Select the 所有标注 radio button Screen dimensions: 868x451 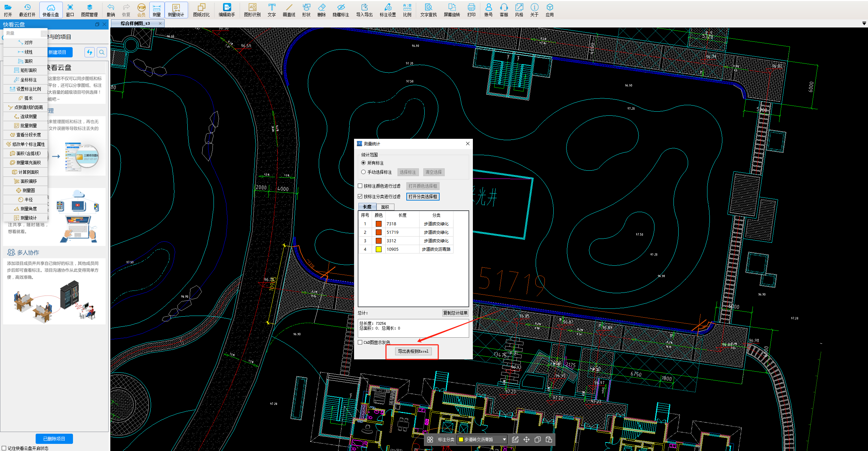pos(363,163)
